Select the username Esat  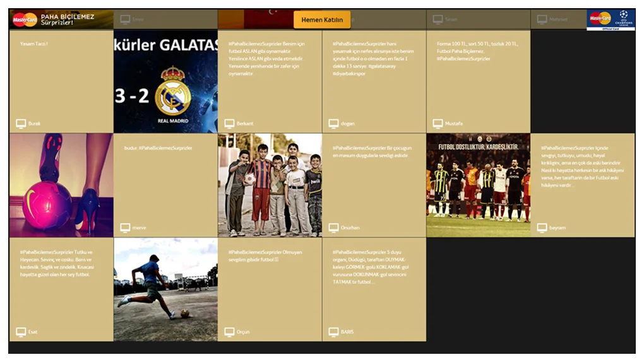(33, 332)
